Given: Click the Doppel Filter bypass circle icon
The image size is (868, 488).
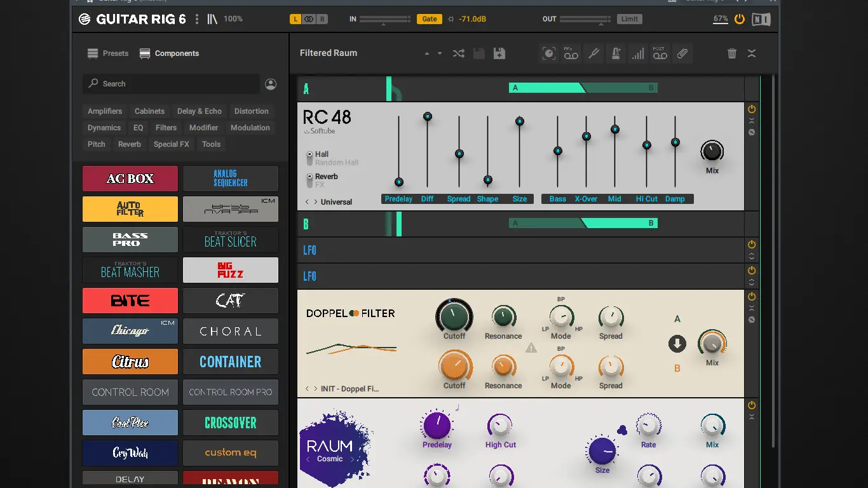Looking at the screenshot, I should [752, 320].
